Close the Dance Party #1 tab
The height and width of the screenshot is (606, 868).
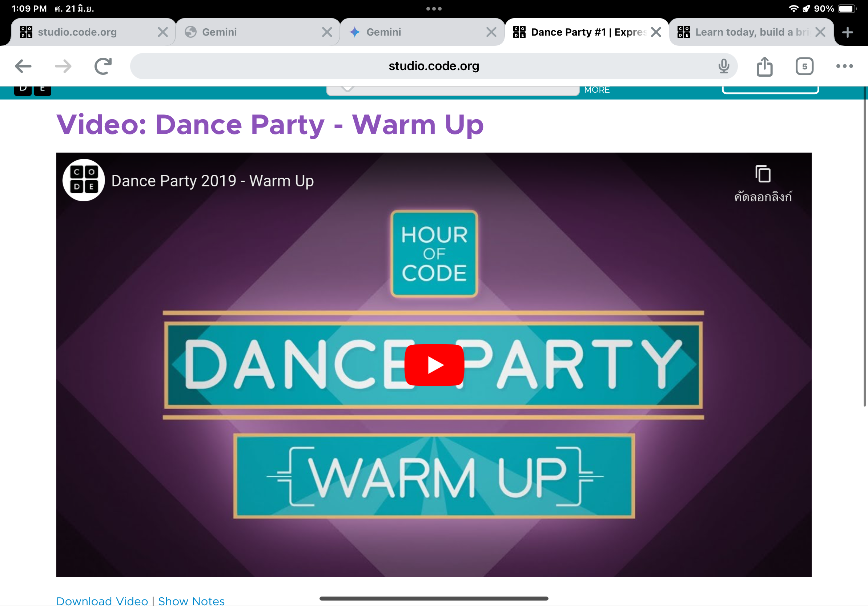[656, 32]
